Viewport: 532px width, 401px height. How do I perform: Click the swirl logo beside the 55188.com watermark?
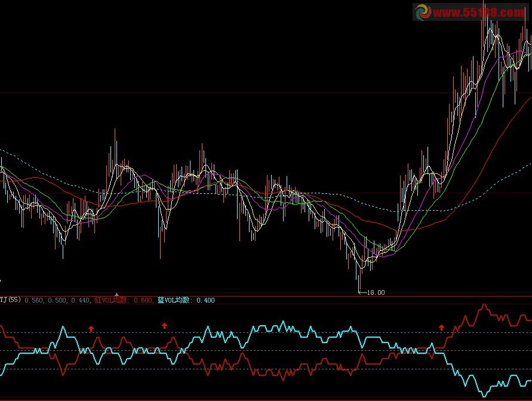coord(423,12)
